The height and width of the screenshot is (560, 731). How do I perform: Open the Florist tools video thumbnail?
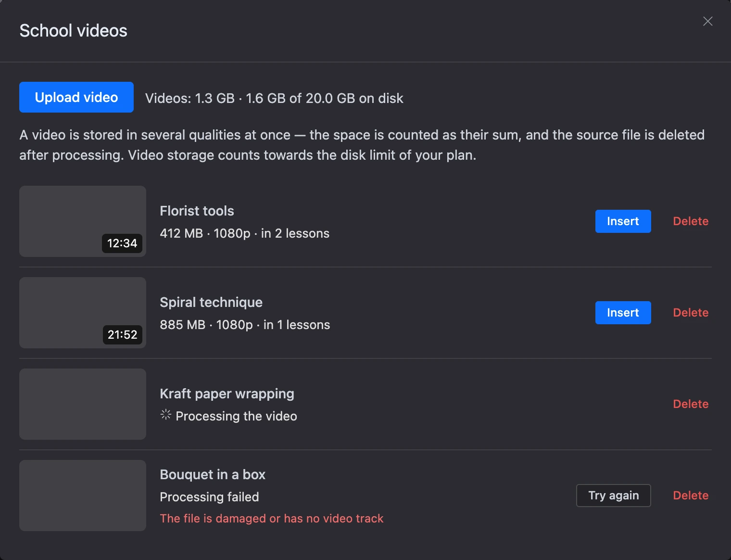pos(83,221)
